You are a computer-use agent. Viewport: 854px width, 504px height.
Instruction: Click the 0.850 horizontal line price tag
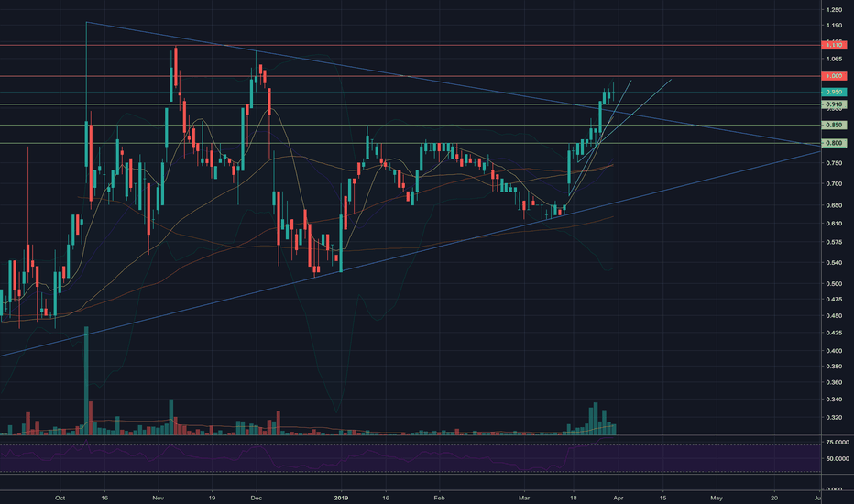click(x=834, y=126)
